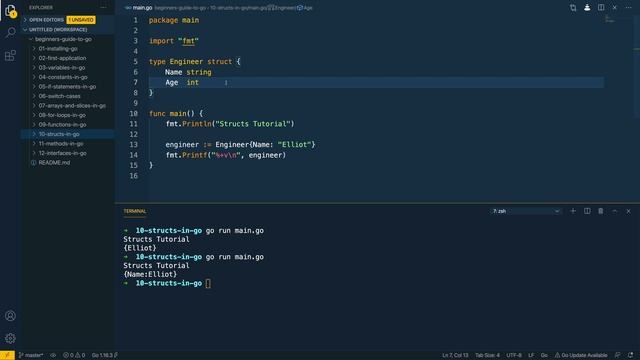The height and width of the screenshot is (360, 640).
Task: Expand the 02-first-application folder
Action: pyautogui.click(x=67, y=58)
